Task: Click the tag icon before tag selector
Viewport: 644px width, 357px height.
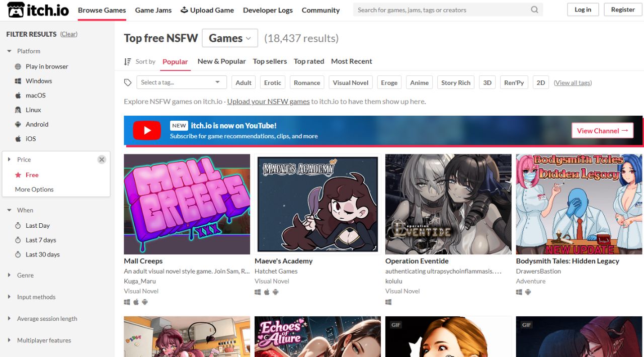Action: 128,82
